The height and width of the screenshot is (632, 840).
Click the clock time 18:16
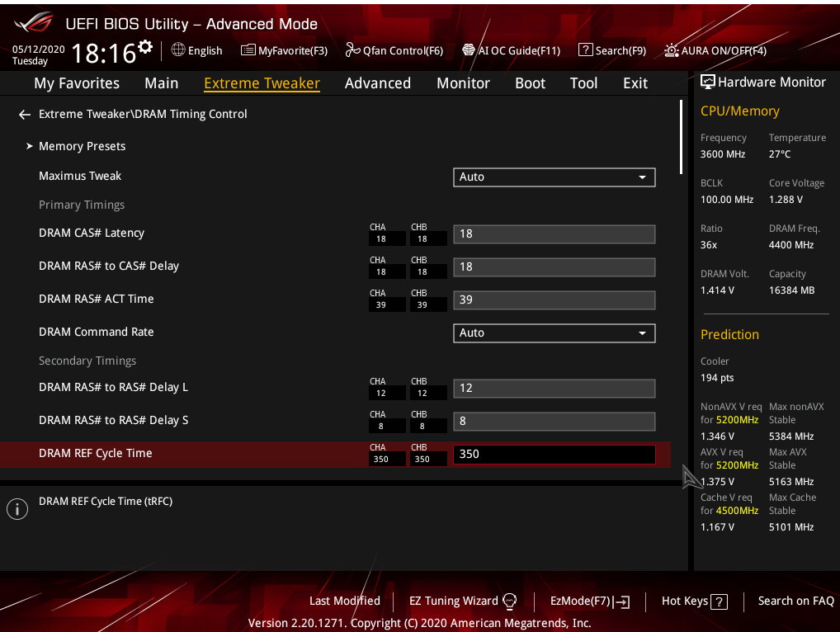pyautogui.click(x=103, y=53)
